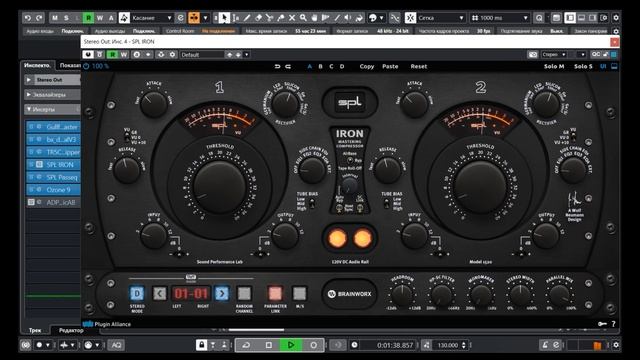Screen dimensions: 640x360
Task: Click the Undo arrow in top toolbar
Action: [x=28, y=18]
